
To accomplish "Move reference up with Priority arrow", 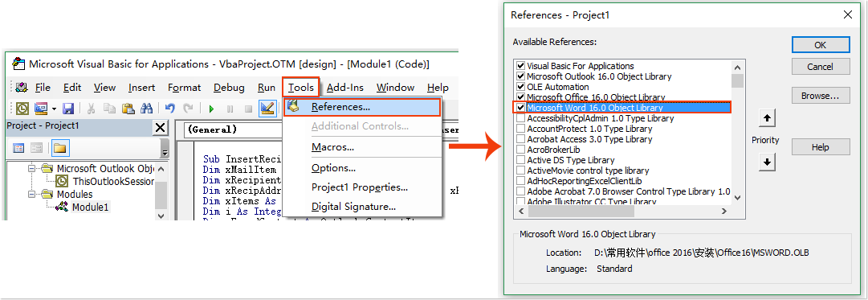I will pos(768,117).
